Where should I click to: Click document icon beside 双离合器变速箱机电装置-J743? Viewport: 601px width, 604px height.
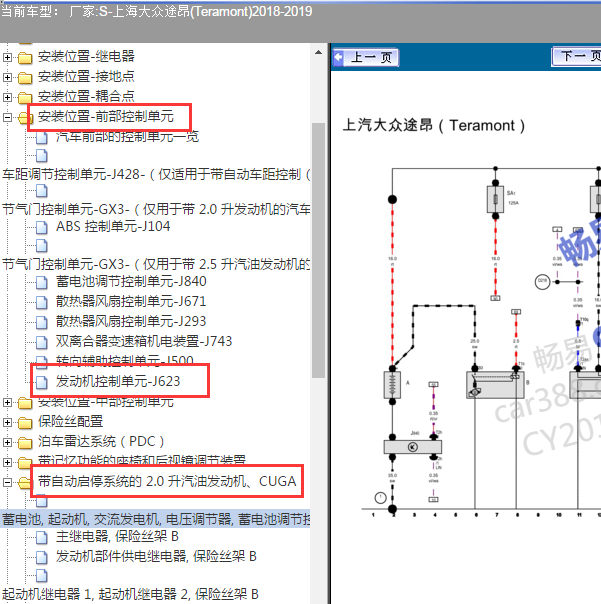(x=42, y=342)
